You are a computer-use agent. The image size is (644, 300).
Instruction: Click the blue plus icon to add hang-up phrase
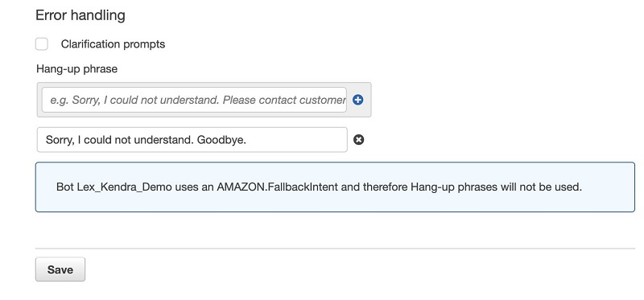pyautogui.click(x=357, y=100)
